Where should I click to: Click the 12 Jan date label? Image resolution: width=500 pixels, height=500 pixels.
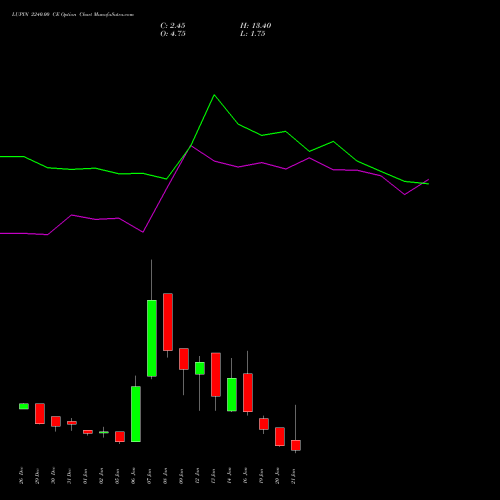pyautogui.click(x=198, y=476)
